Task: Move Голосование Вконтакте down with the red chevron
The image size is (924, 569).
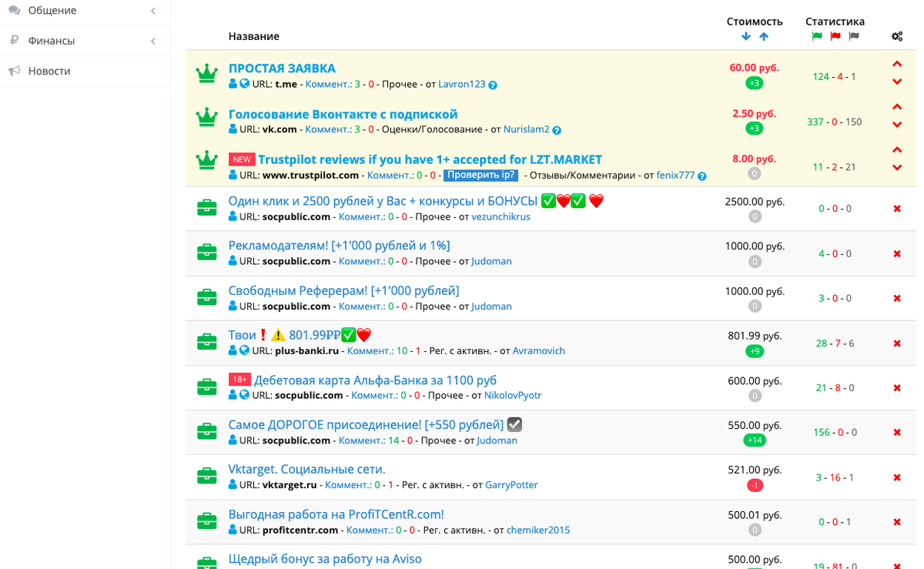Action: pyautogui.click(x=897, y=125)
